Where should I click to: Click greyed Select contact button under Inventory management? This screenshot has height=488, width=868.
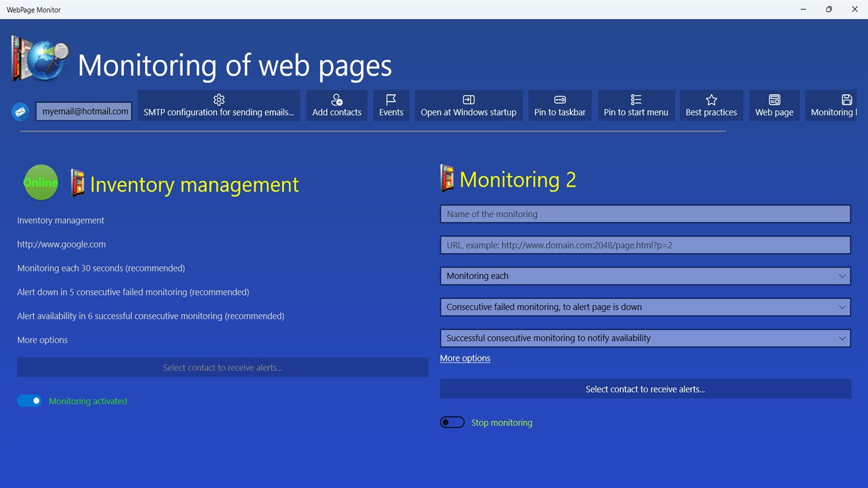(223, 367)
